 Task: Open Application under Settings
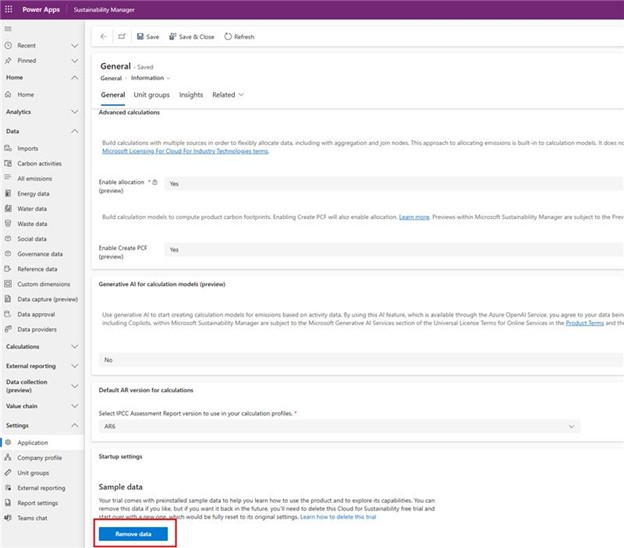(x=42, y=443)
